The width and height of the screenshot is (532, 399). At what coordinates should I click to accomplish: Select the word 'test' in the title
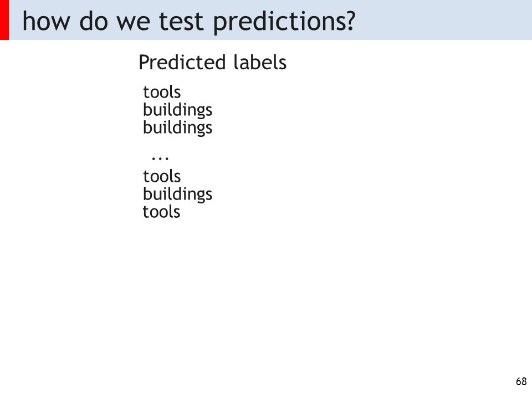point(181,21)
